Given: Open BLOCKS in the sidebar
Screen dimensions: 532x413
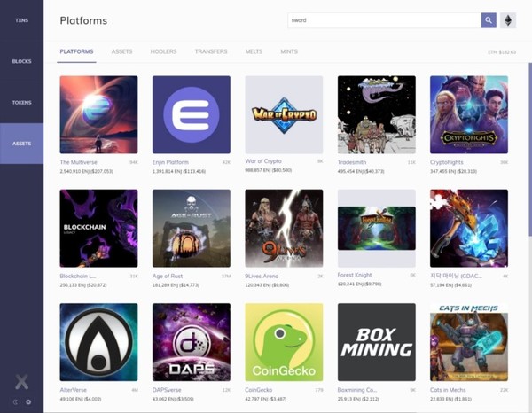Looking at the screenshot, I should [x=21, y=61].
